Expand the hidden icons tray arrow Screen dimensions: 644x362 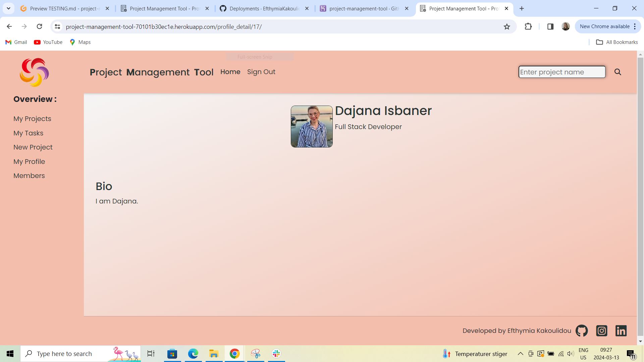(x=520, y=354)
